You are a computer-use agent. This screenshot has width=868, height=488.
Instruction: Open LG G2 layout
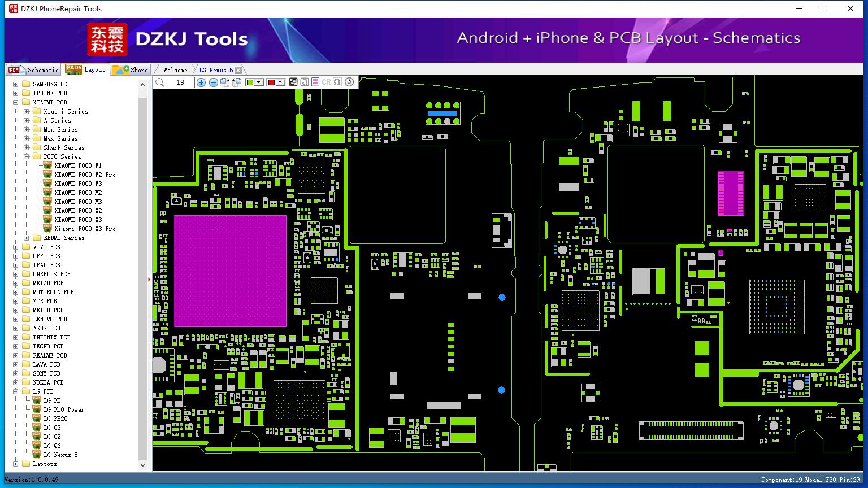pyautogui.click(x=52, y=437)
